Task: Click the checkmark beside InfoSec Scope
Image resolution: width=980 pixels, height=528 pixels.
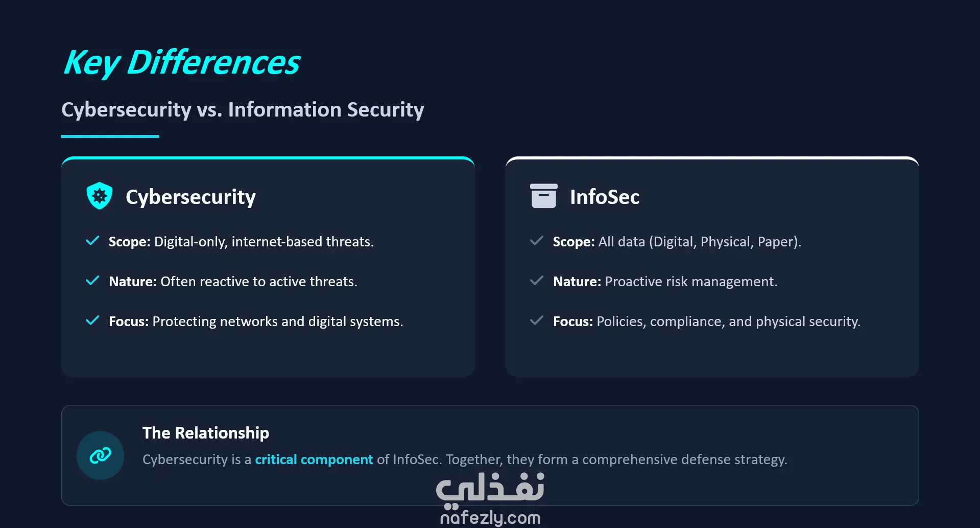Action: coord(537,241)
